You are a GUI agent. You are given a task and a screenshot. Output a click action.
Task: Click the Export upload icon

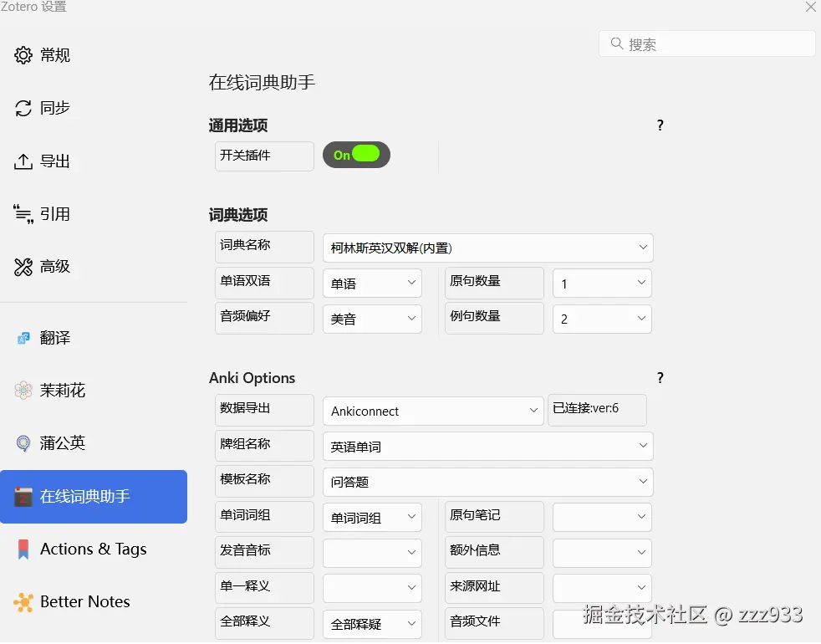click(23, 161)
